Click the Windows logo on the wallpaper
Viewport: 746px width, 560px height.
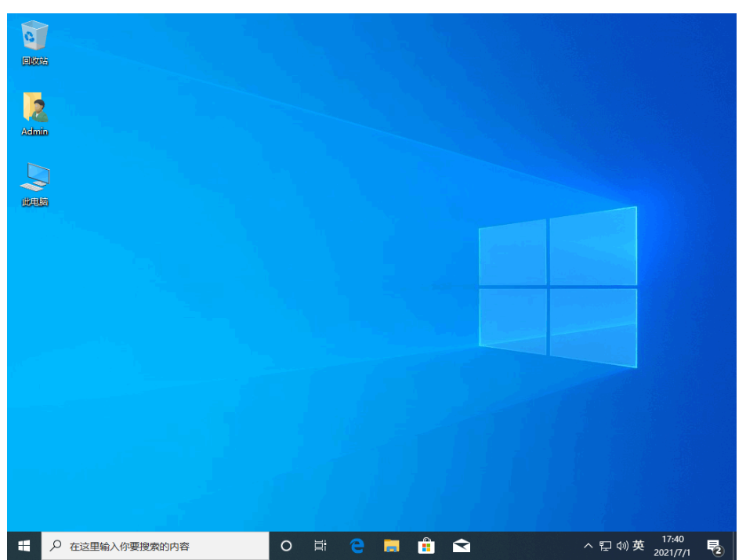557,287
